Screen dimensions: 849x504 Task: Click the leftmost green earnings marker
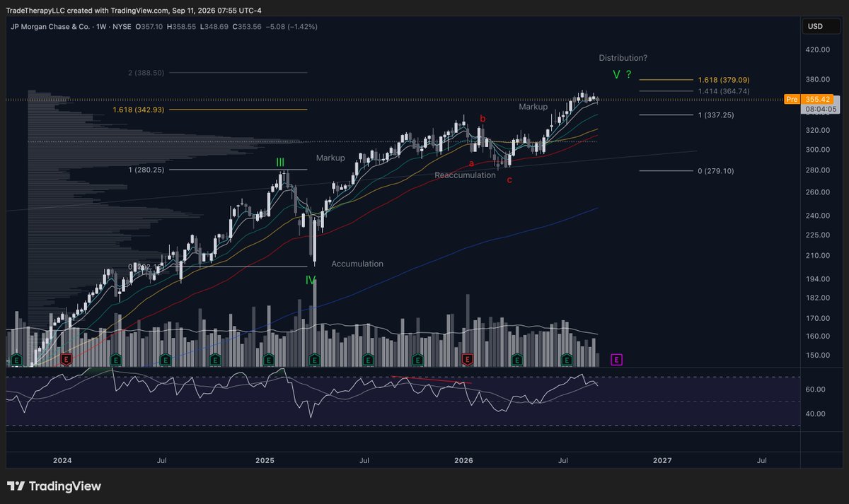[16, 360]
